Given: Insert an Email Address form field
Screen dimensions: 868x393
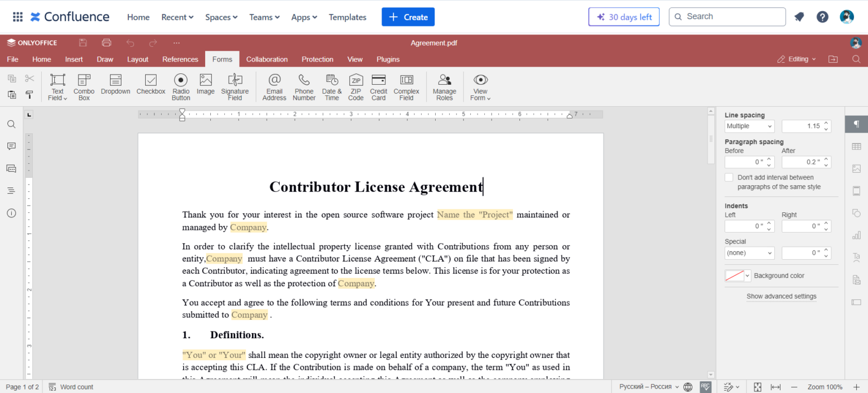Looking at the screenshot, I should 274,86.
